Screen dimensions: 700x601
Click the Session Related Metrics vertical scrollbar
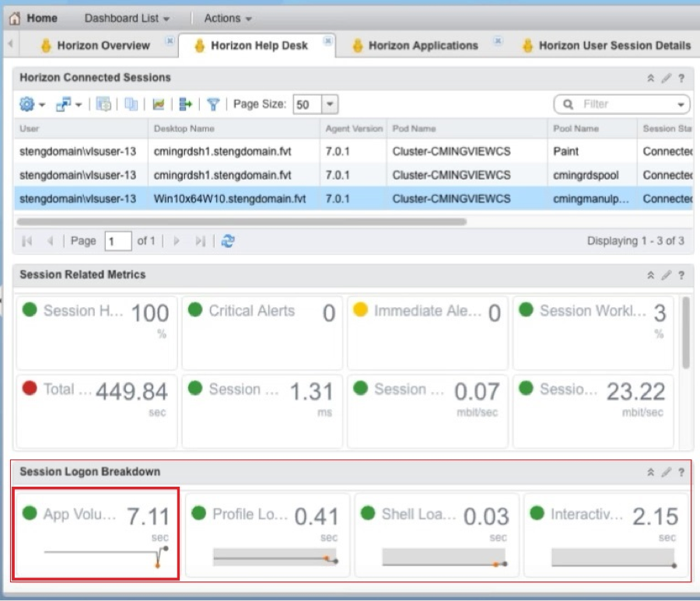686,333
